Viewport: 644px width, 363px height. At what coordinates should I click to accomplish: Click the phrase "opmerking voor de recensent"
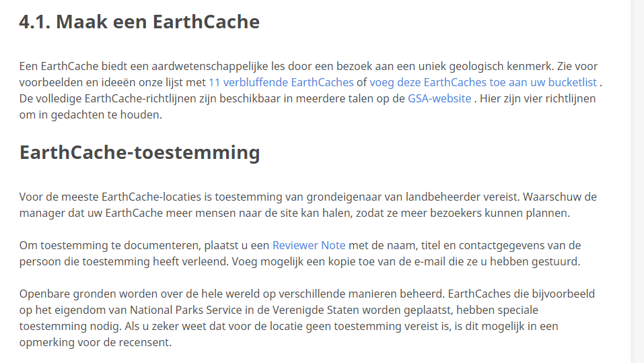[96, 342]
